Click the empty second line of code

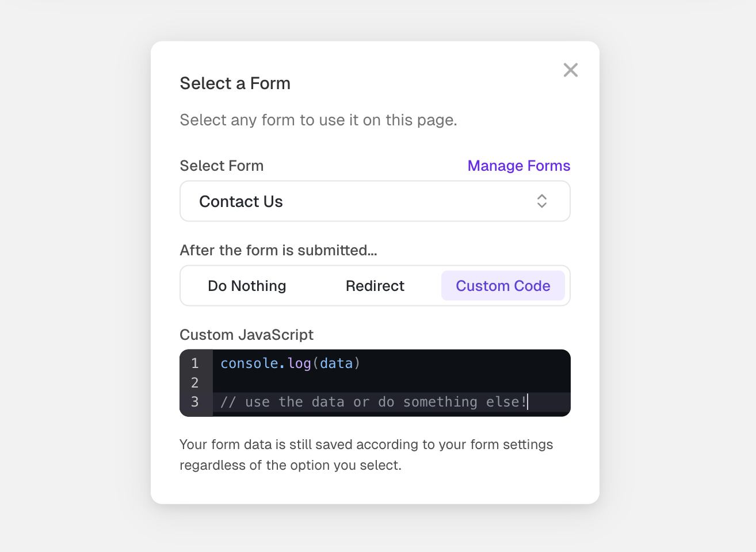[x=391, y=383]
